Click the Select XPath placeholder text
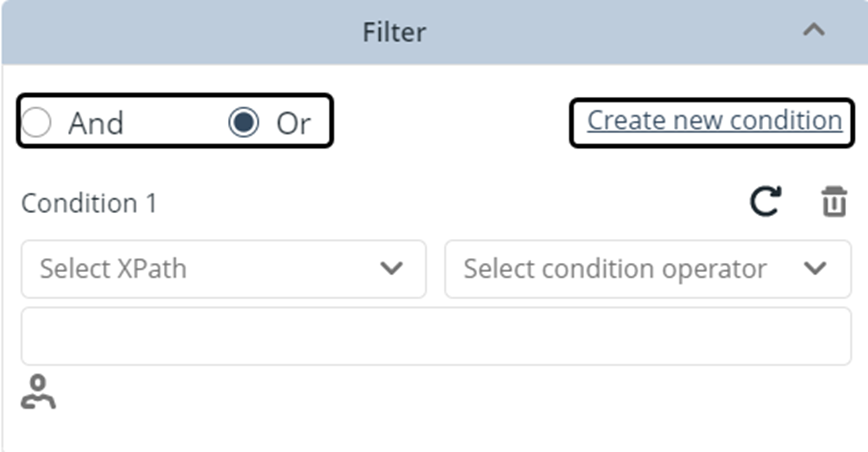868x452 pixels. (113, 269)
